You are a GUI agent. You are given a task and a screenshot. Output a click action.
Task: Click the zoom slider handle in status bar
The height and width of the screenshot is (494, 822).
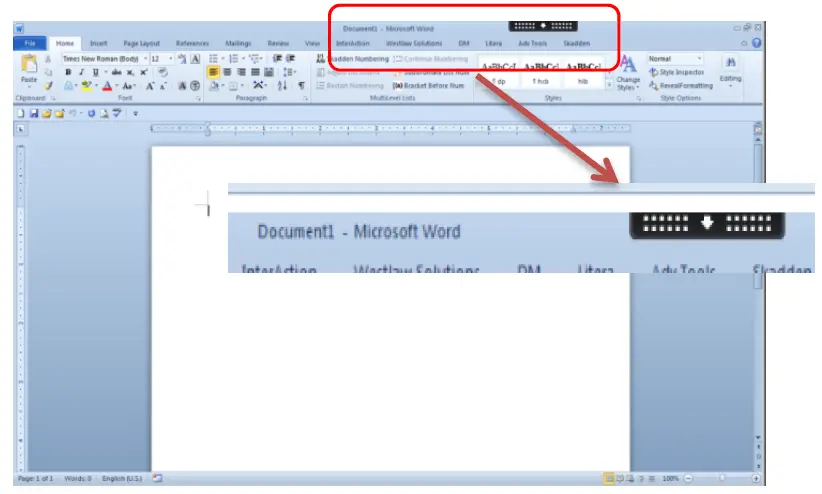tap(722, 478)
